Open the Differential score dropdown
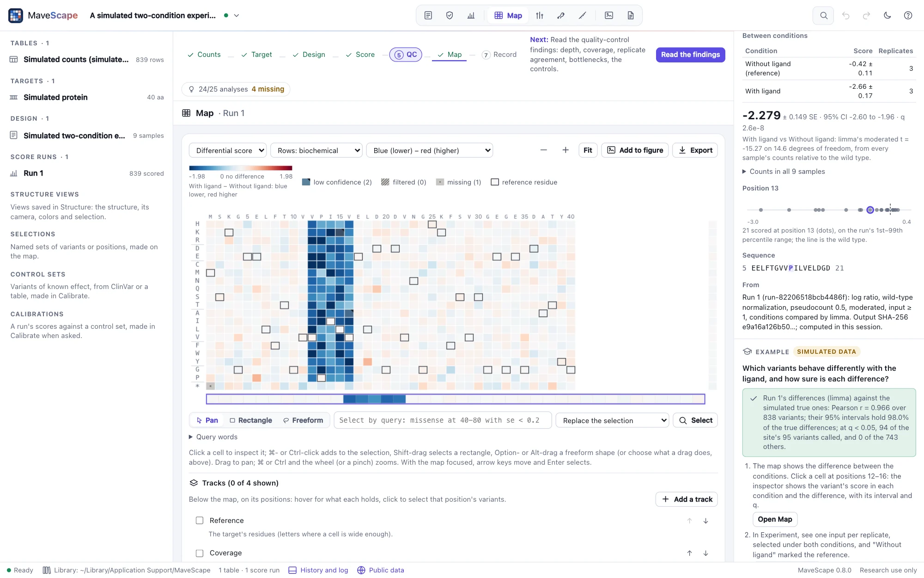This screenshot has width=924, height=578. (228, 150)
